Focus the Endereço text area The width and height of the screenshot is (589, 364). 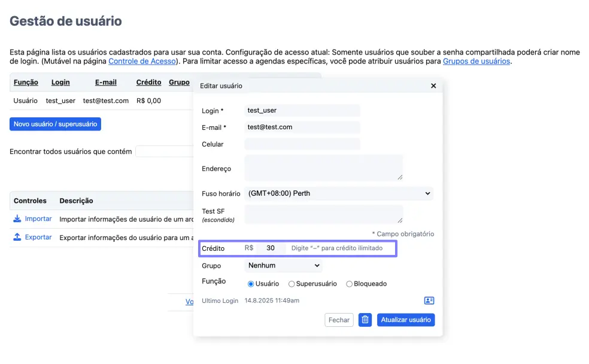pyautogui.click(x=323, y=168)
